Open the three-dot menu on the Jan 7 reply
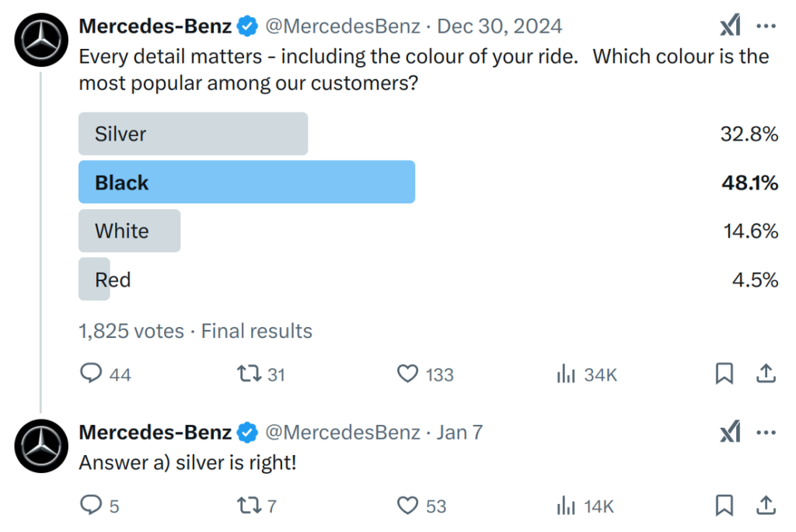 click(766, 433)
